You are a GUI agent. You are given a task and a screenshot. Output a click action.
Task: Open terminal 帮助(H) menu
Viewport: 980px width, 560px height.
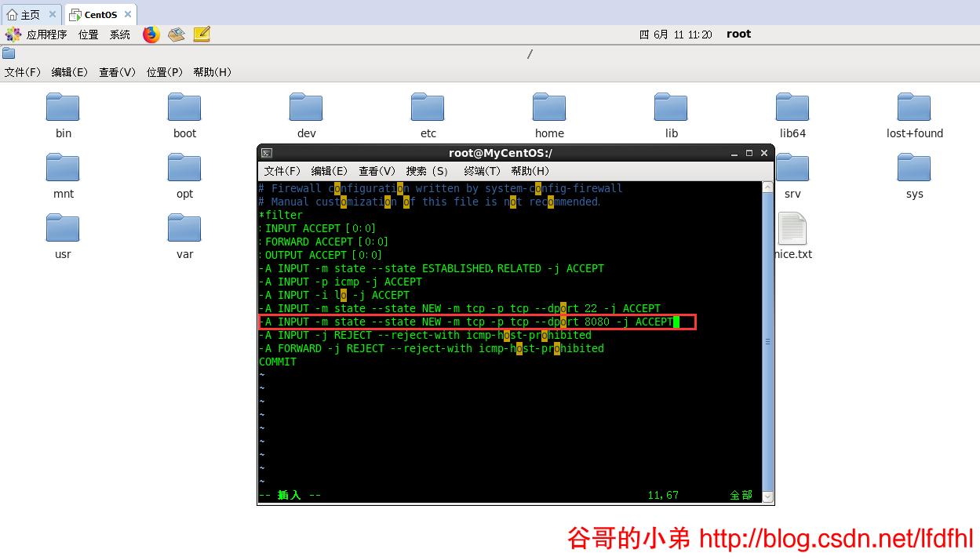[530, 171]
